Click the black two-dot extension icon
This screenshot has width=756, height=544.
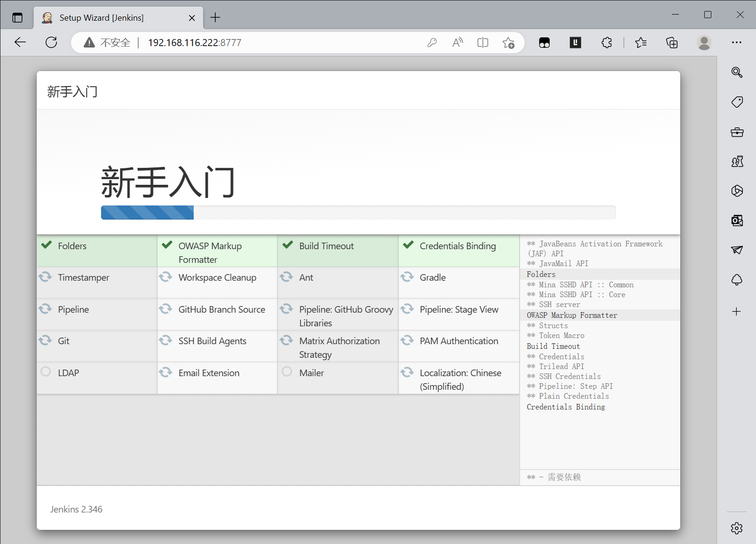point(544,43)
